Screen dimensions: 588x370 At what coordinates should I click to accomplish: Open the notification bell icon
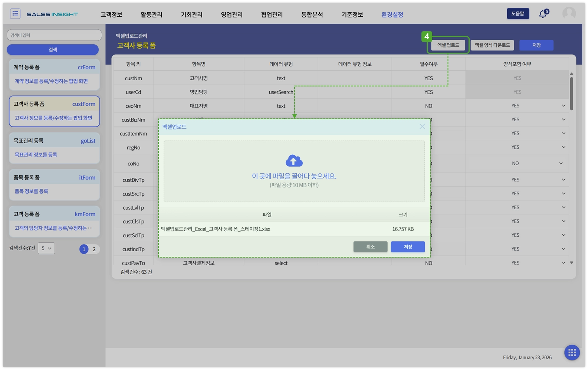pos(543,14)
